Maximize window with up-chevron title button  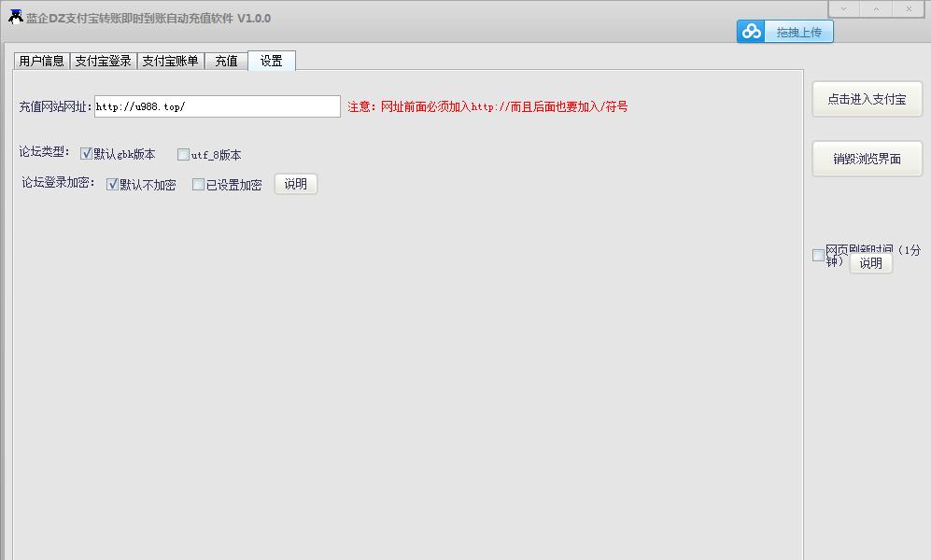[876, 9]
